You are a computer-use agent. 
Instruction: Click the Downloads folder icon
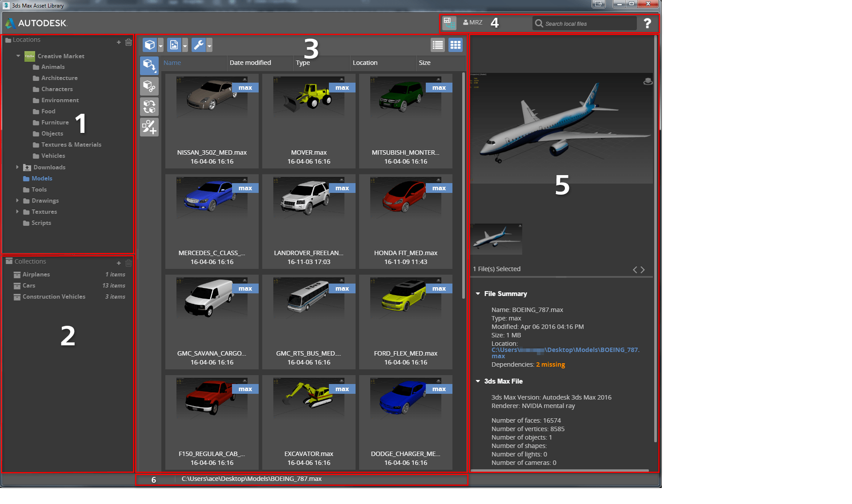pos(27,168)
